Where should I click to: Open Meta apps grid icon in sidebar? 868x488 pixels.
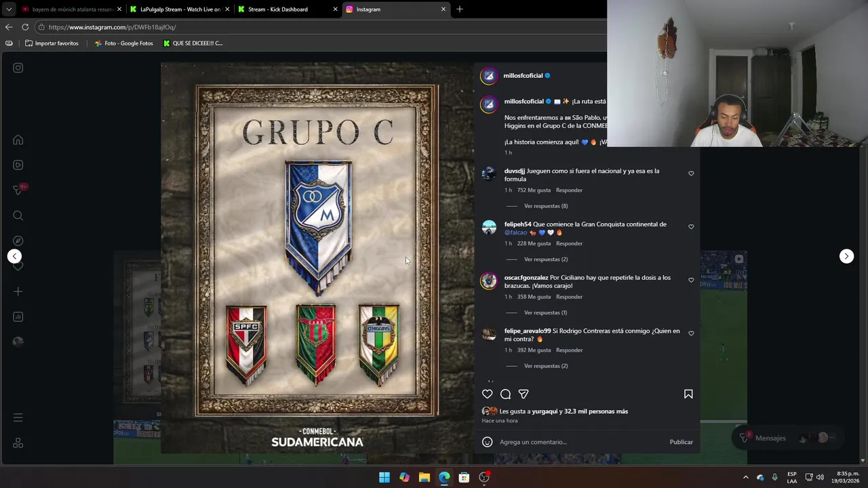[x=18, y=443]
